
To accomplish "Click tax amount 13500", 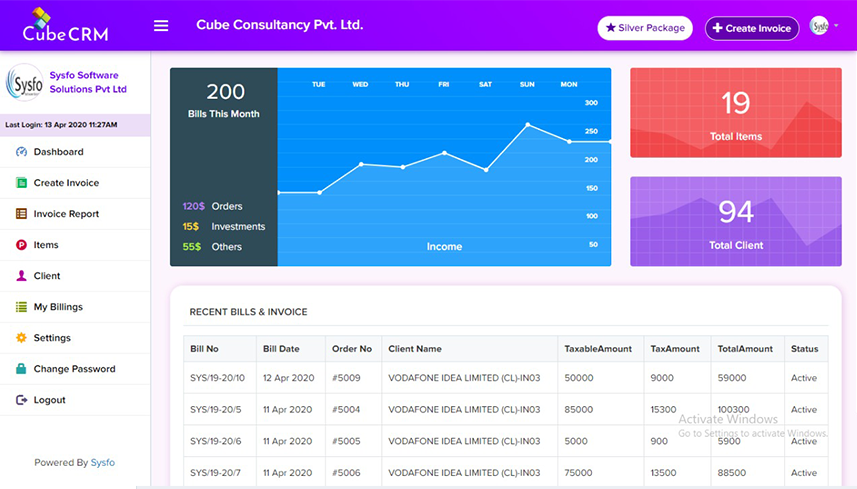I will point(664,473).
